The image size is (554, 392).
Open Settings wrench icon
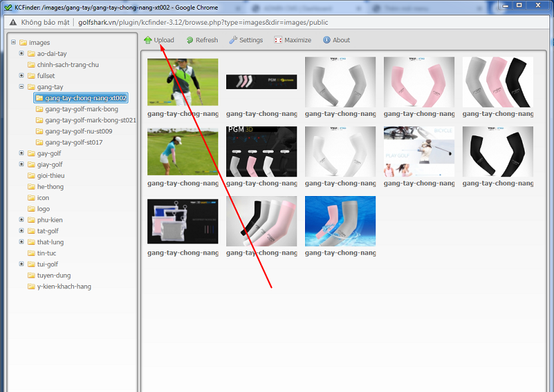pos(233,40)
